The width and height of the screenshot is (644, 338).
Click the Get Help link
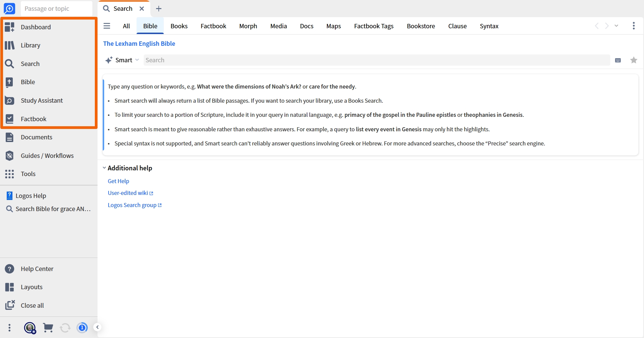pyautogui.click(x=118, y=181)
